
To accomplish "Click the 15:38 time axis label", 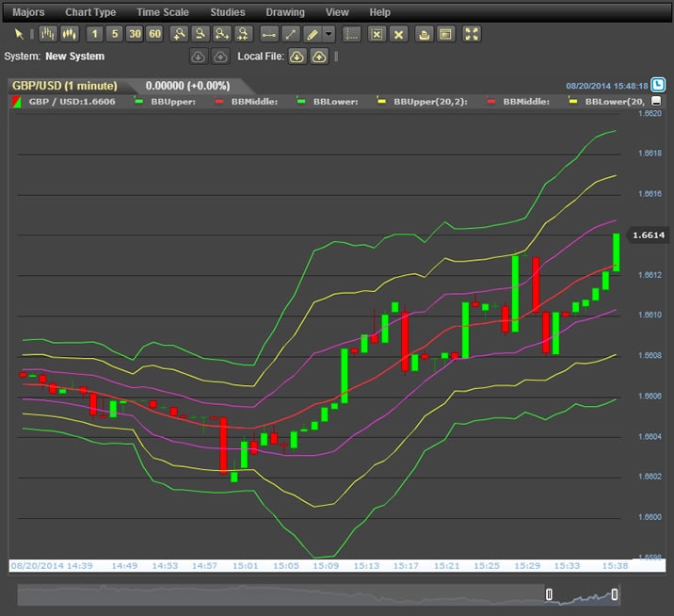I will point(615,566).
